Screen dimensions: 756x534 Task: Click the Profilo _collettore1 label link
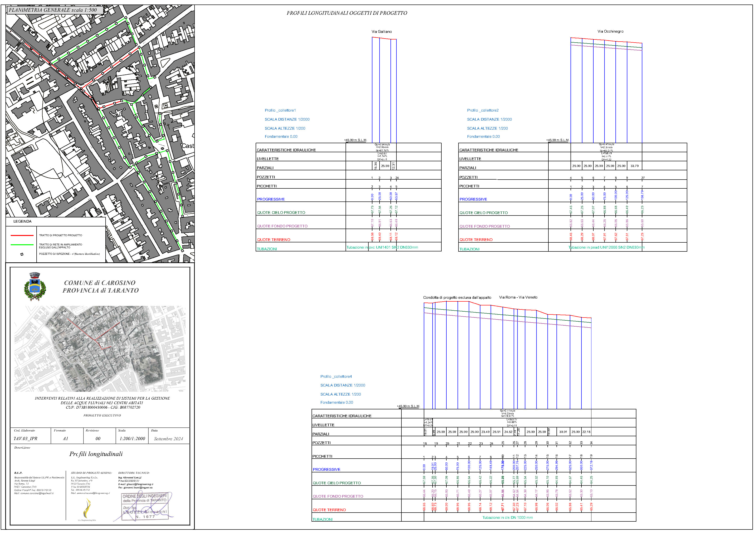click(281, 111)
